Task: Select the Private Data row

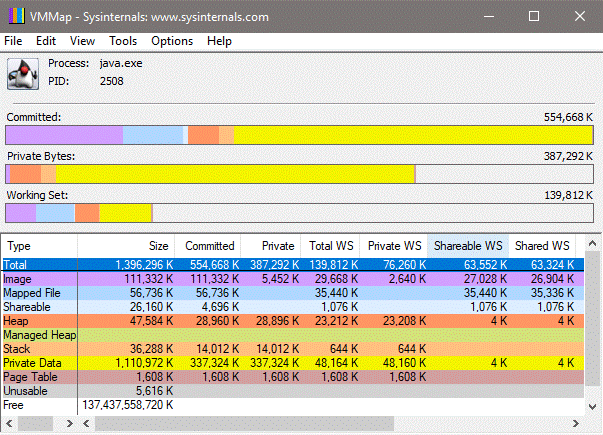Action: [32, 364]
